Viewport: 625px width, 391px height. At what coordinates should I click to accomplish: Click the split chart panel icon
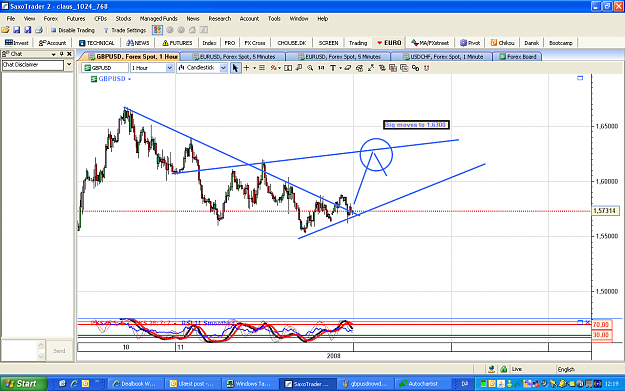tap(287, 68)
